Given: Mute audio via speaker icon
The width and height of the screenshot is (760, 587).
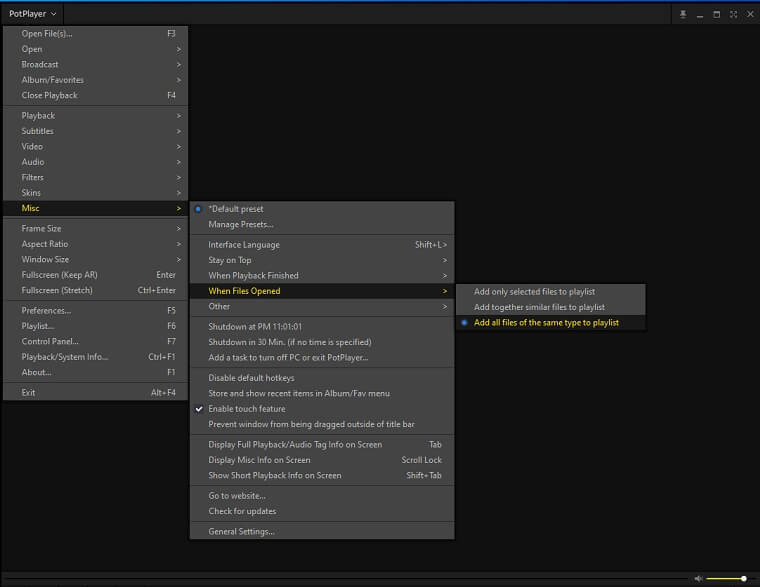Looking at the screenshot, I should [698, 578].
